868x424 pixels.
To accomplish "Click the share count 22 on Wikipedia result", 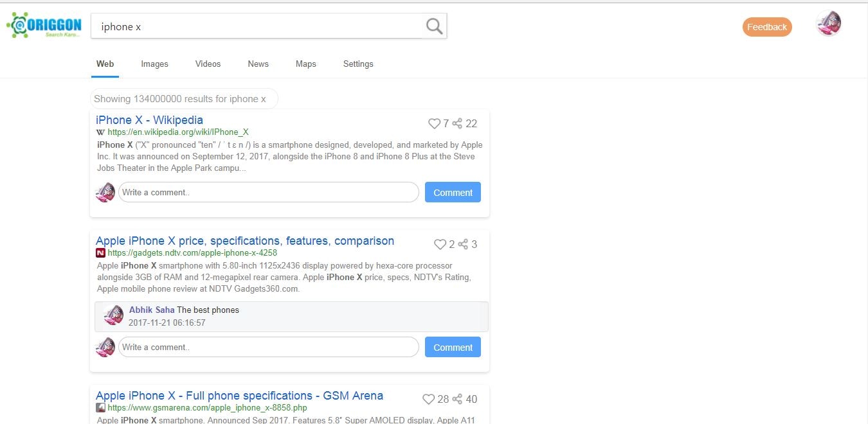I will click(x=471, y=123).
